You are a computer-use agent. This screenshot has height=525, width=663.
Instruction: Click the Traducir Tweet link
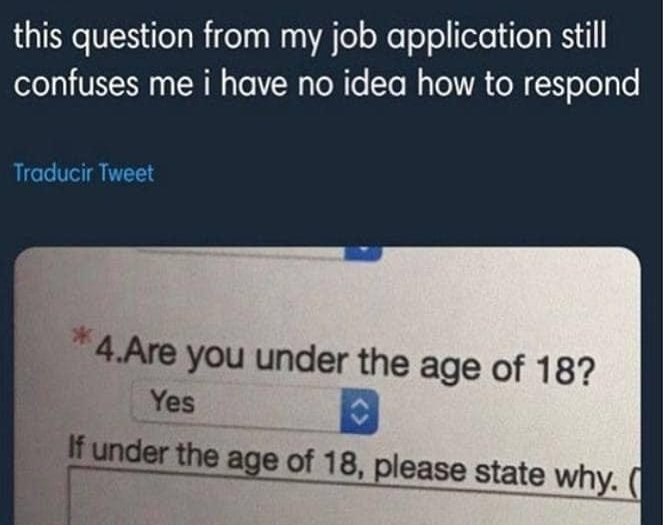[84, 173]
